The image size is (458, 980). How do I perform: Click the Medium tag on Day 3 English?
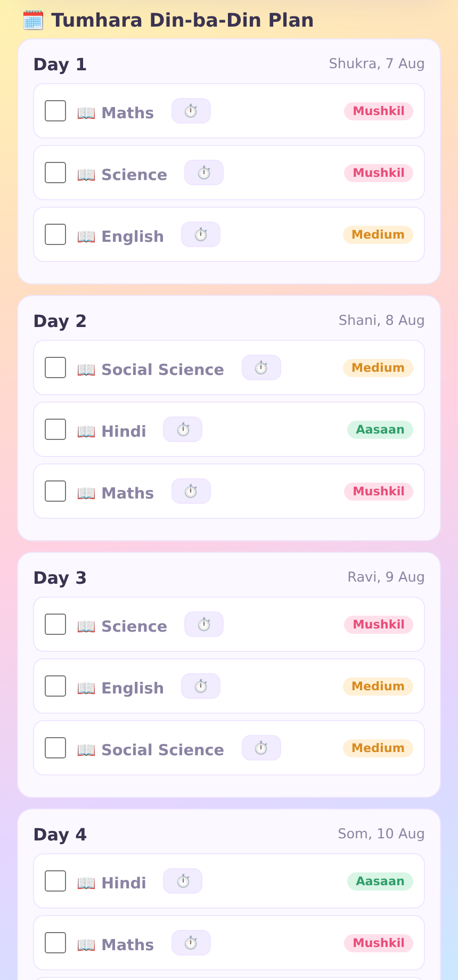378,686
